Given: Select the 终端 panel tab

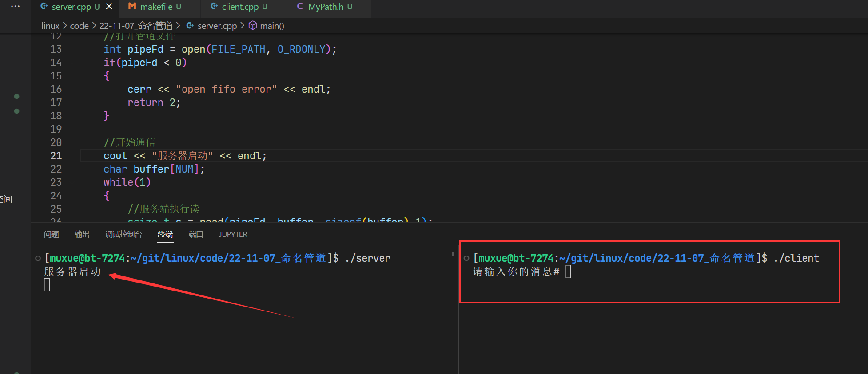Looking at the screenshot, I should tap(165, 234).
